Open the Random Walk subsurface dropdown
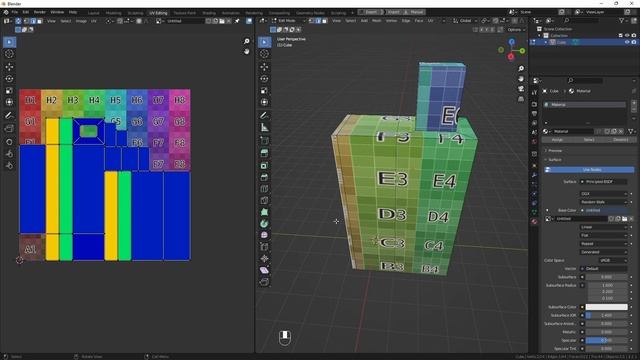Screen dimensions: 640x360 (604, 202)
